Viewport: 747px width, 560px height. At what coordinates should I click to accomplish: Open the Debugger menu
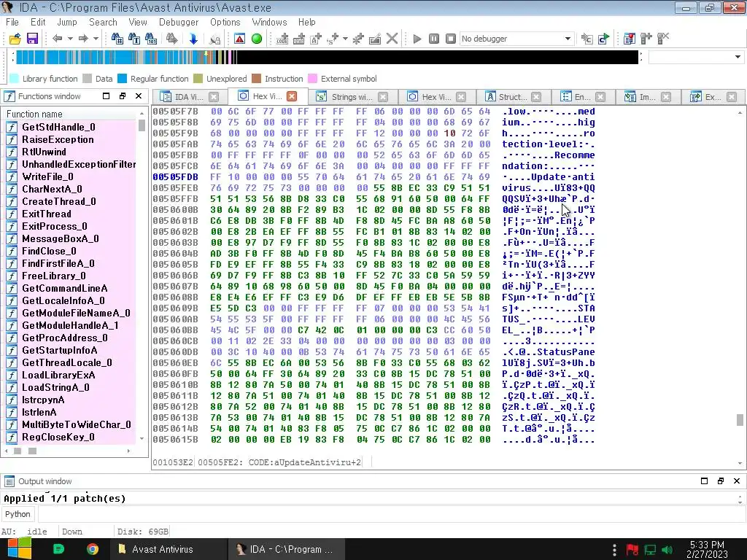[x=179, y=22]
